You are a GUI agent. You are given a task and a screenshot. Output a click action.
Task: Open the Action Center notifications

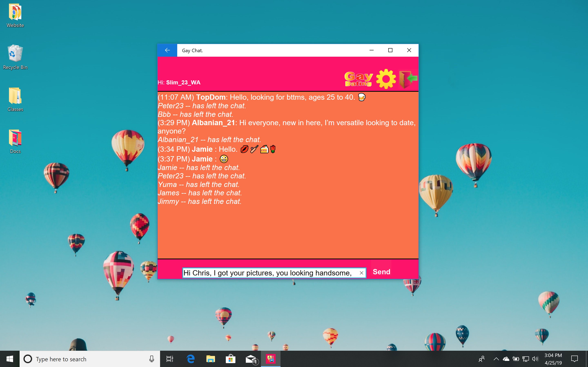574,359
